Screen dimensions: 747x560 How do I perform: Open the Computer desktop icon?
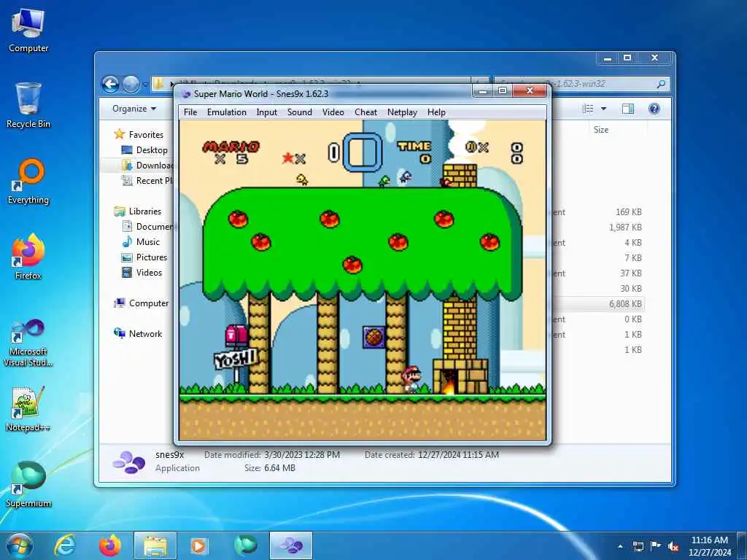pos(28,31)
